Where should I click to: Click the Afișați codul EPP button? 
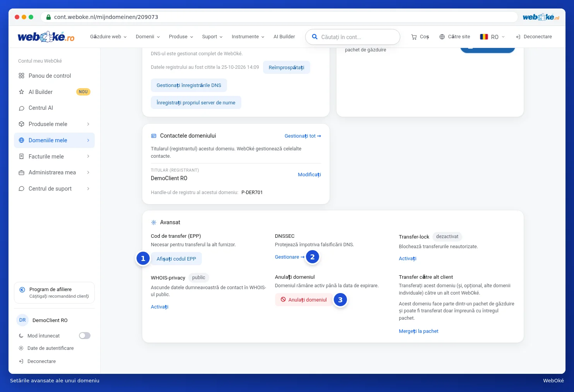click(176, 259)
